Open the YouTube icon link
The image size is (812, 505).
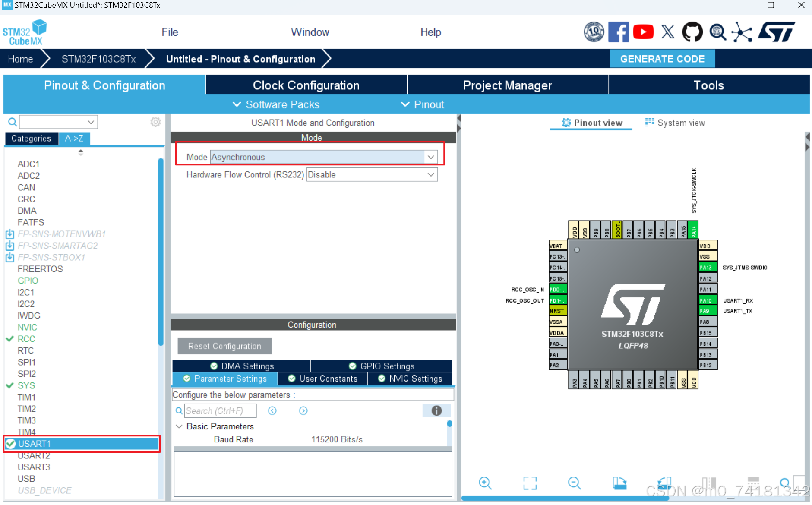pyautogui.click(x=643, y=32)
